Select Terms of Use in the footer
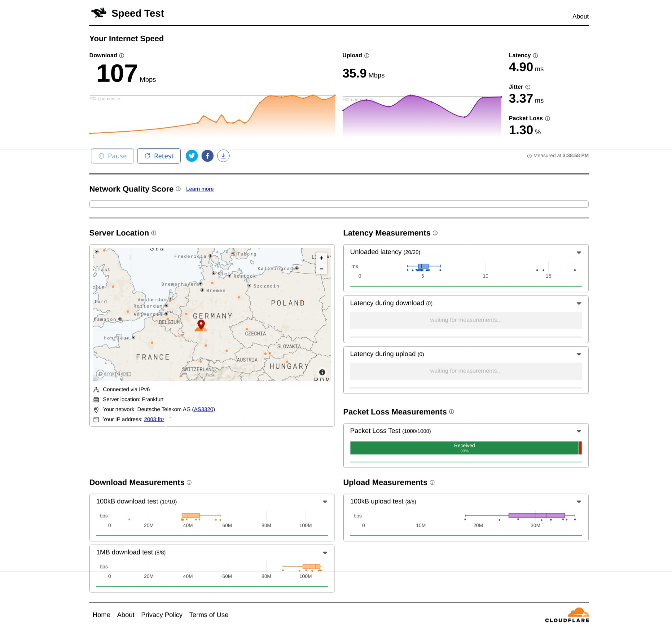The width and height of the screenshot is (672, 630). click(x=209, y=615)
